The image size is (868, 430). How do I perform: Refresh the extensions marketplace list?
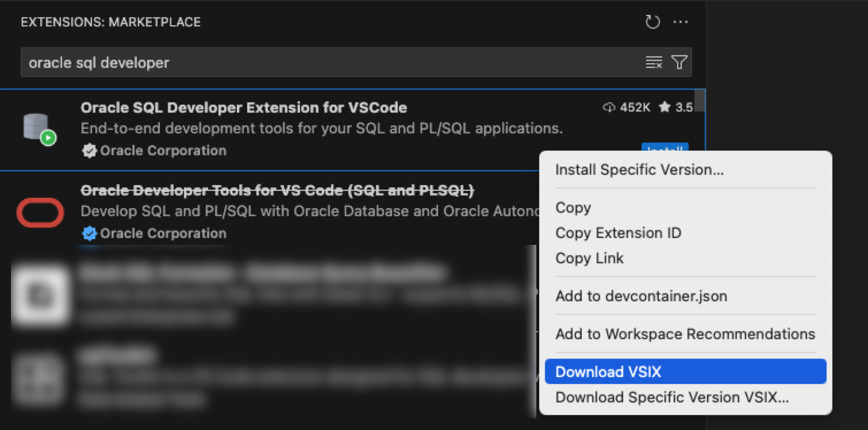[652, 22]
